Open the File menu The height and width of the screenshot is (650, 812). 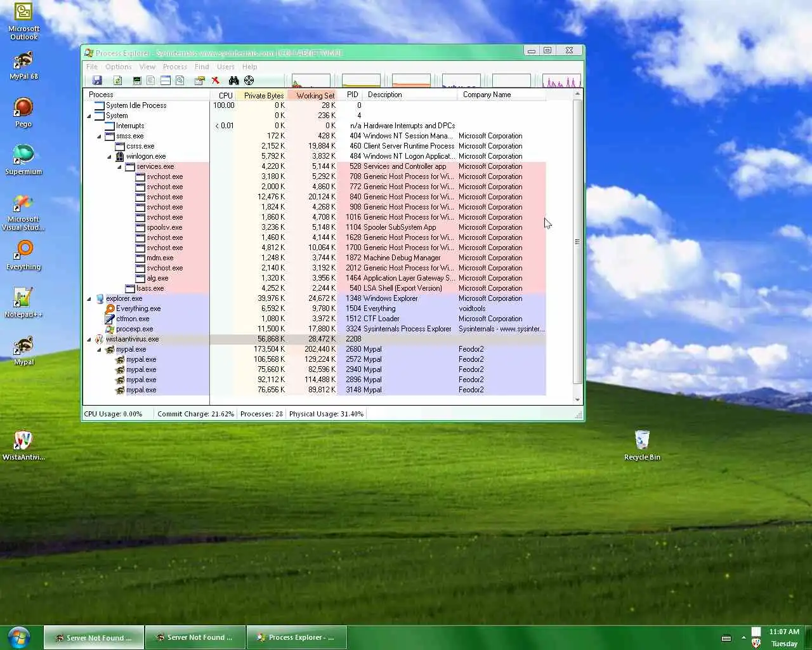coord(92,67)
